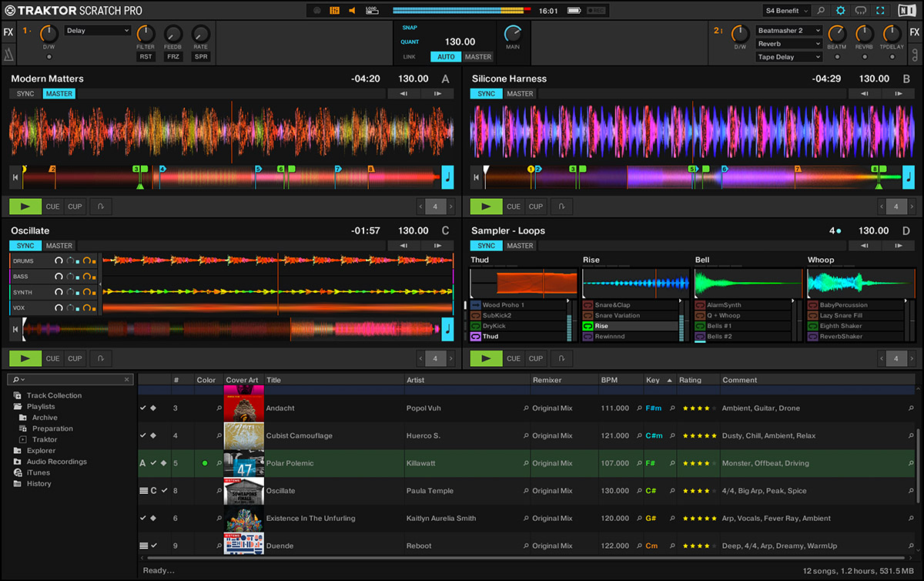Viewport: 924px width, 581px height.
Task: Toggle QUANT mode in the master panel
Action: 409,42
